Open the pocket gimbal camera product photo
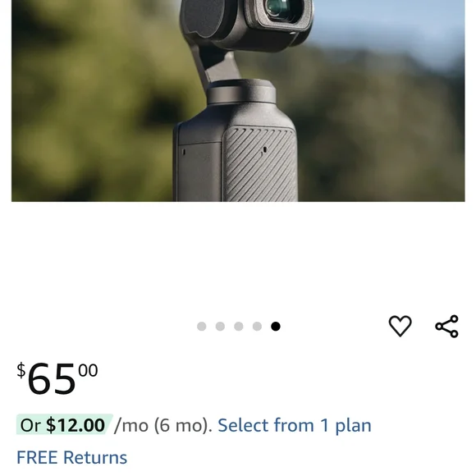This screenshot has height=476, width=476. pos(238,100)
